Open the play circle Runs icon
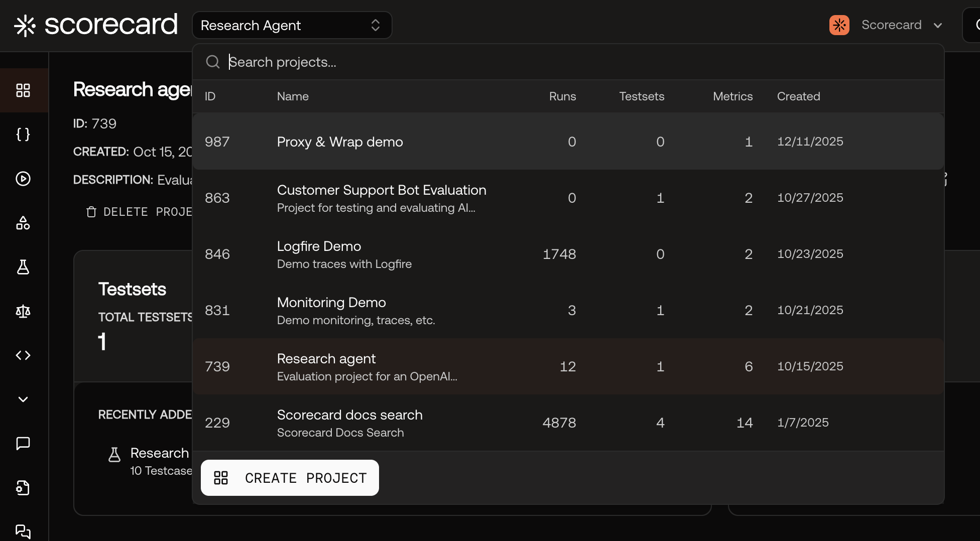Viewport: 980px width, 541px height. point(23,179)
